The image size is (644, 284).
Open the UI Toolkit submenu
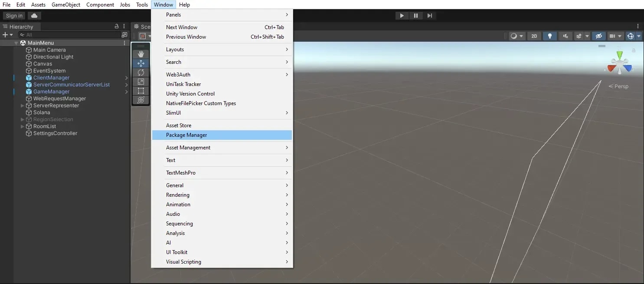tap(222, 252)
